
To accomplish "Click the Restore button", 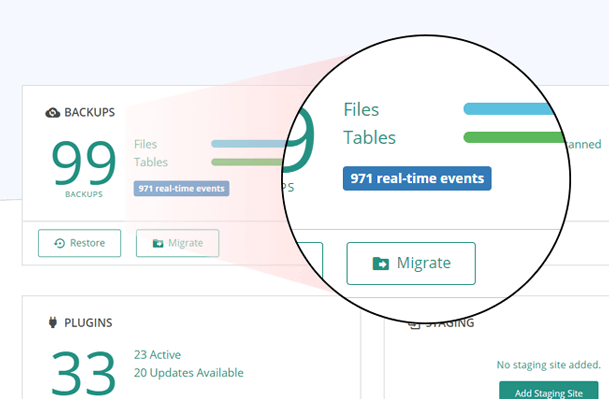I will click(80, 243).
